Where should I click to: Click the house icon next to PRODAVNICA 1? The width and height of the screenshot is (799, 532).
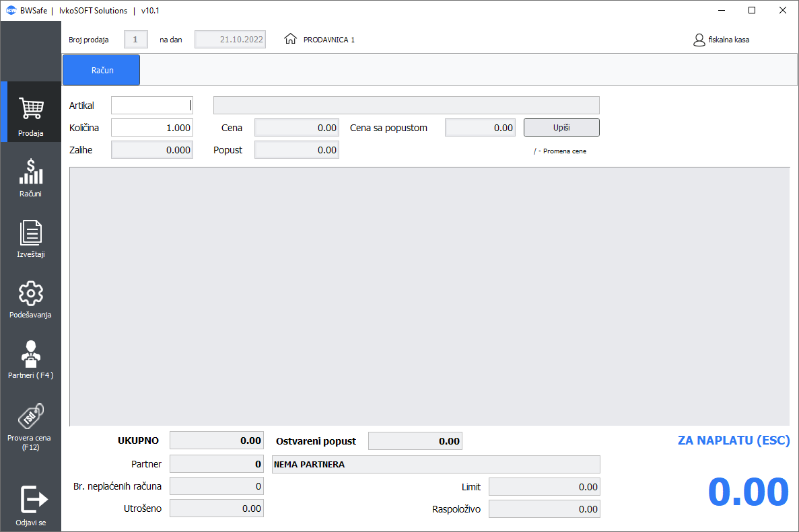[291, 39]
